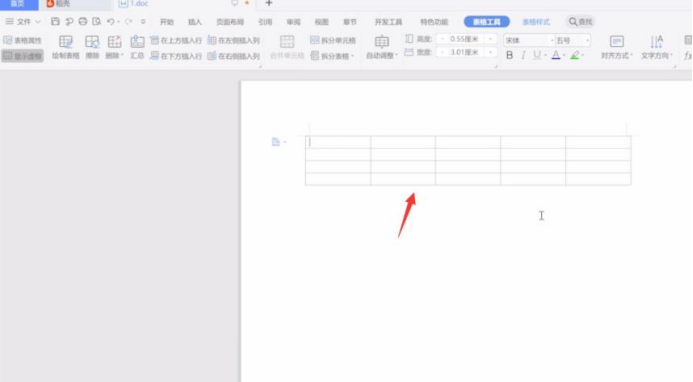Click the Print Preview icon
Screen dimensions: 693x382
tap(96, 21)
